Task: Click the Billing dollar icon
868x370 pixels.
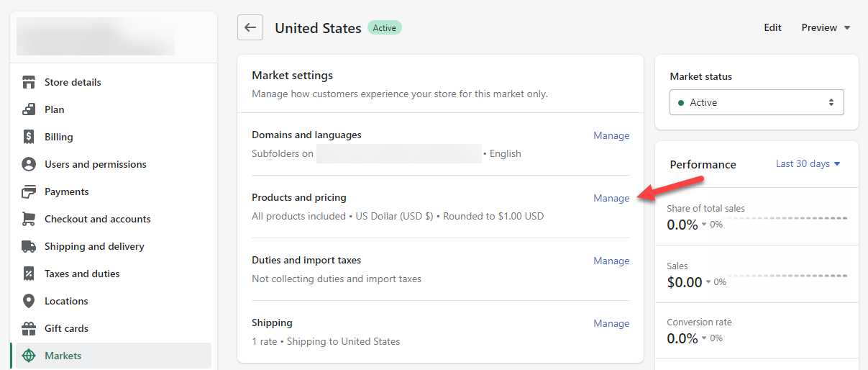Action: [29, 137]
